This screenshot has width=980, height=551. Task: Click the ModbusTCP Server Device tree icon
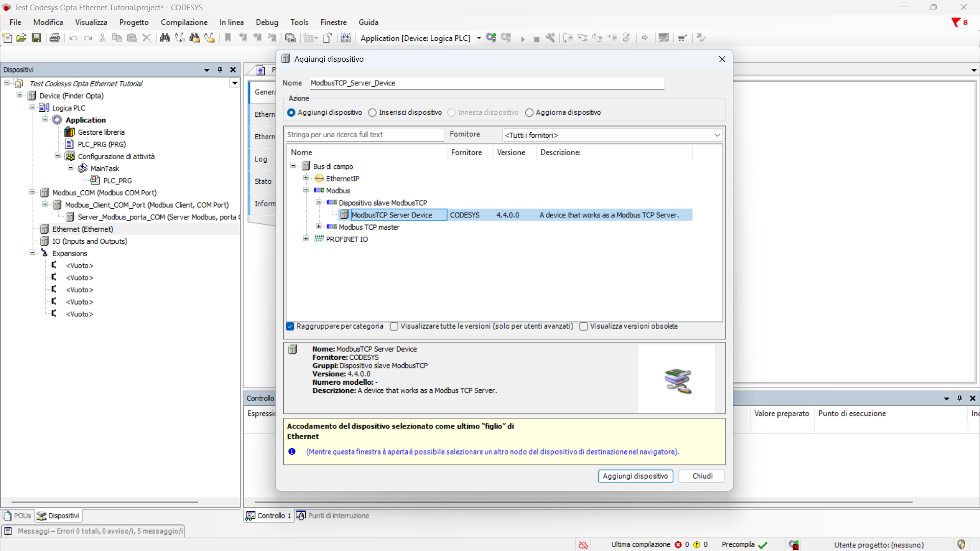pyautogui.click(x=345, y=215)
